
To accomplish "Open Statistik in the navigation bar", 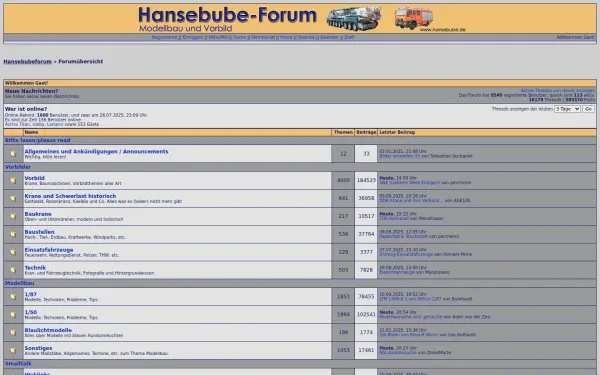I will click(306, 37).
